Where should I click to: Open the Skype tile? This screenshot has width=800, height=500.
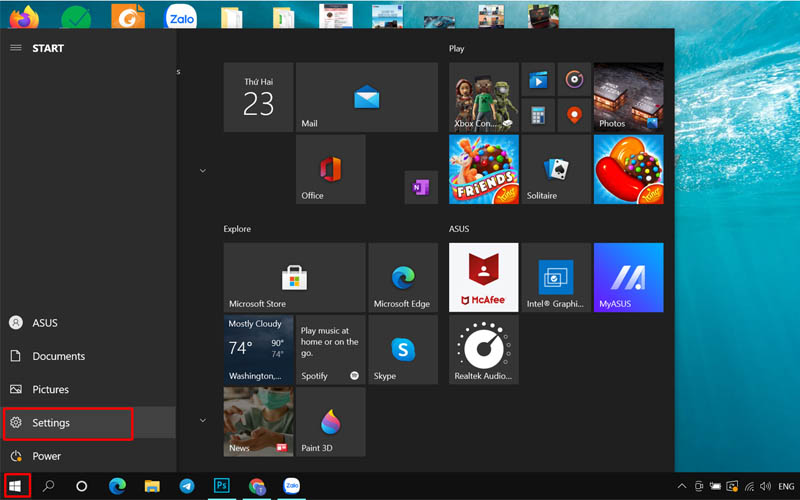(402, 350)
